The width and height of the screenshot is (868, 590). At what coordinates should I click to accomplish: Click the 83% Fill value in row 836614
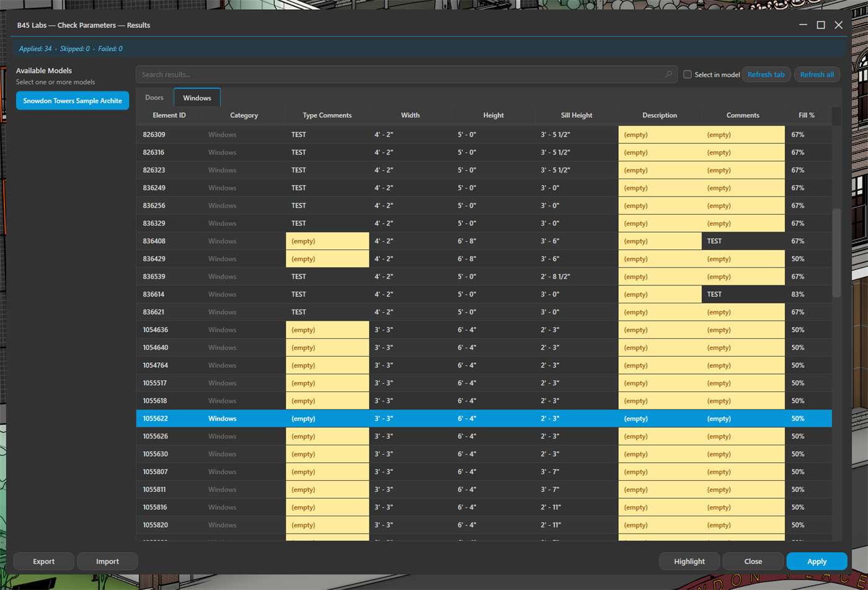(798, 295)
